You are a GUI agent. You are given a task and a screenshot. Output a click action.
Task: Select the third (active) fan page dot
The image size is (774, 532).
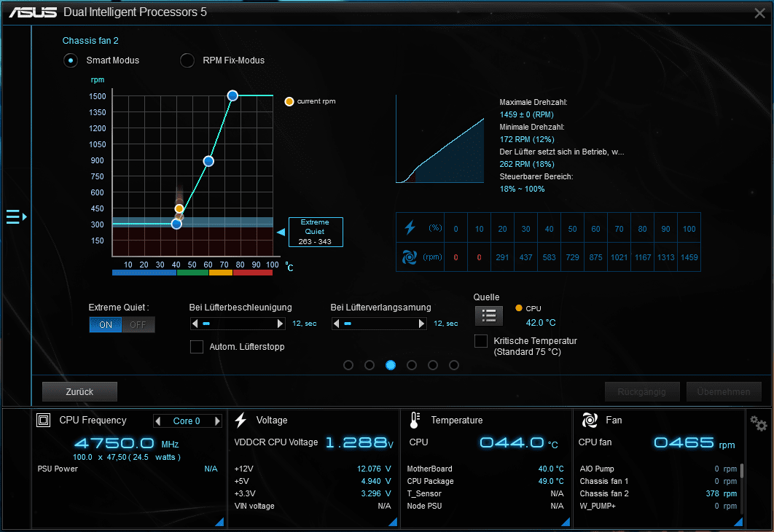[x=391, y=365]
